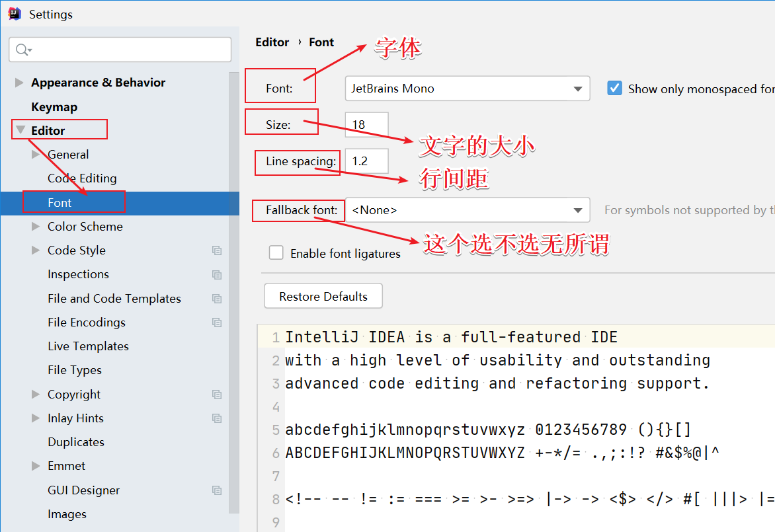
Task: Enable font ligatures checkbox
Action: (276, 253)
